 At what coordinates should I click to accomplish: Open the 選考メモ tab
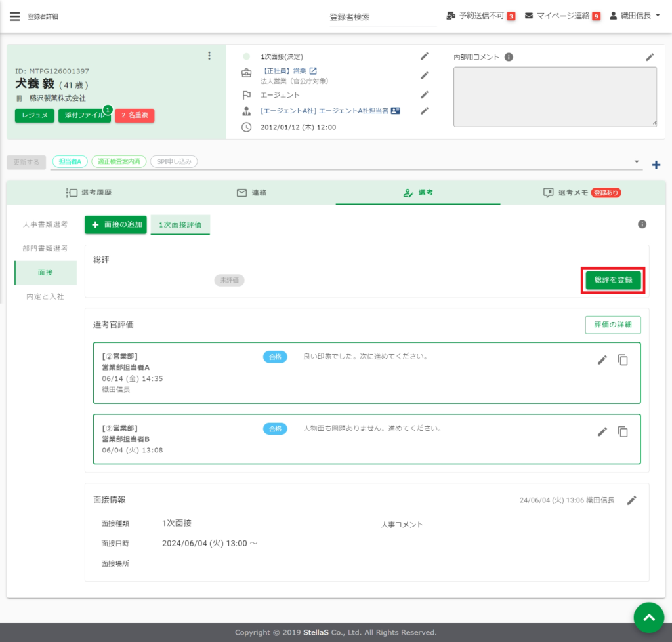[581, 193]
